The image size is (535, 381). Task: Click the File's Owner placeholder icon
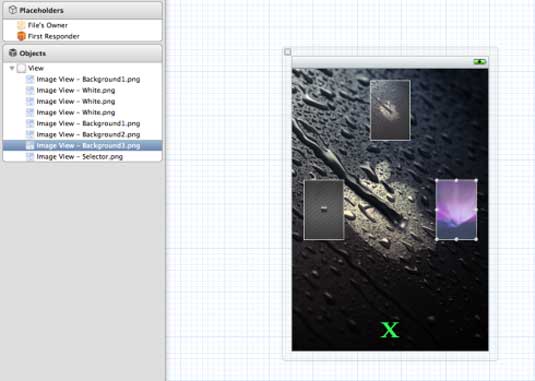21,25
